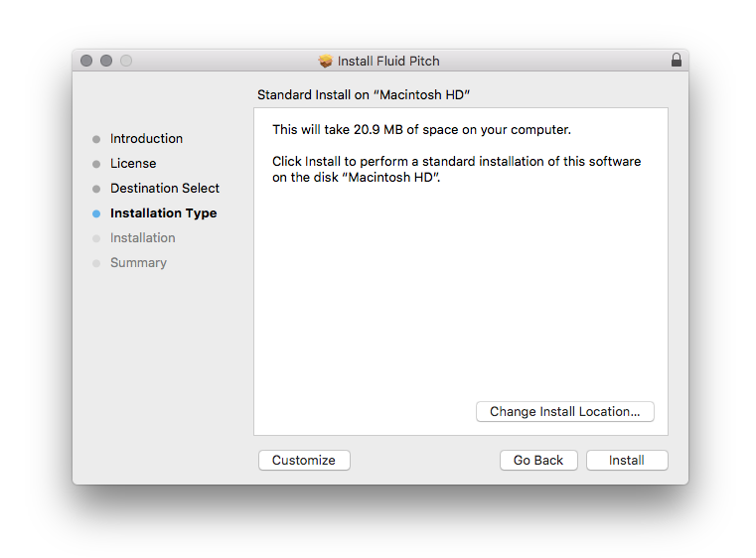Click the Destination Select step bullet
756x558 pixels.
coord(96,189)
